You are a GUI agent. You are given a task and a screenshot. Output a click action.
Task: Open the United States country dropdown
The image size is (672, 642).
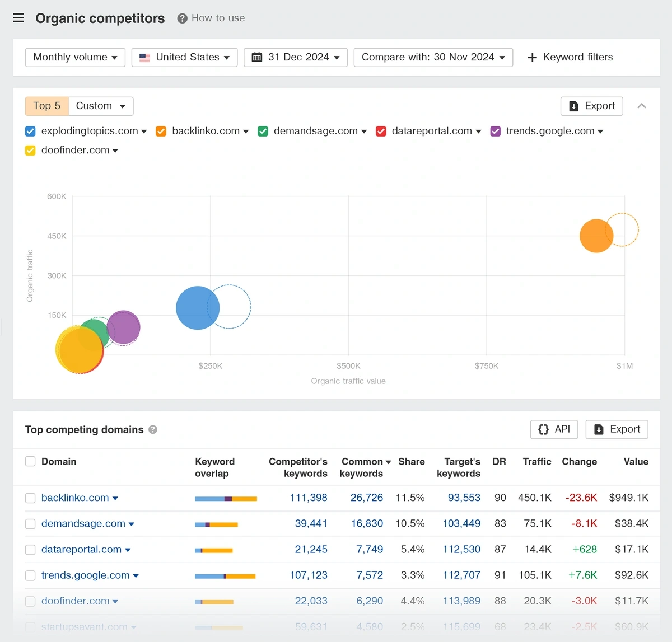point(184,57)
